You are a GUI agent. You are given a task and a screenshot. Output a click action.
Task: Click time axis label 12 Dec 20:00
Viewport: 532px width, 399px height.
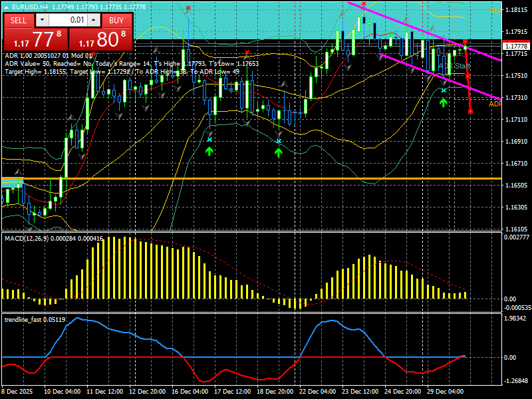(147, 391)
